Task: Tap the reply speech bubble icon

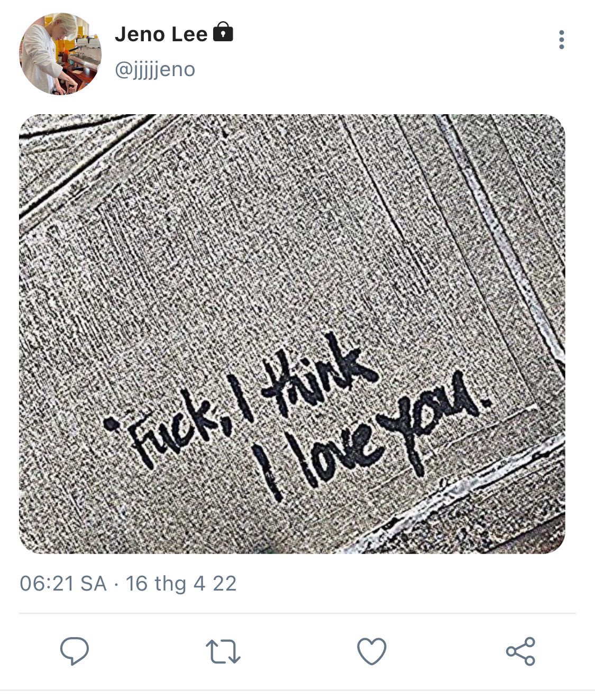Action: 74,651
